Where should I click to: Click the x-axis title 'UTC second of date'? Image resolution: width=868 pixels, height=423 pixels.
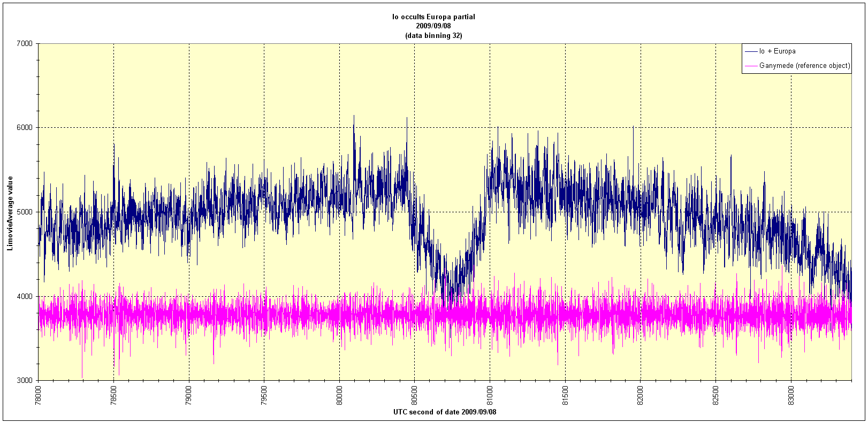(445, 412)
